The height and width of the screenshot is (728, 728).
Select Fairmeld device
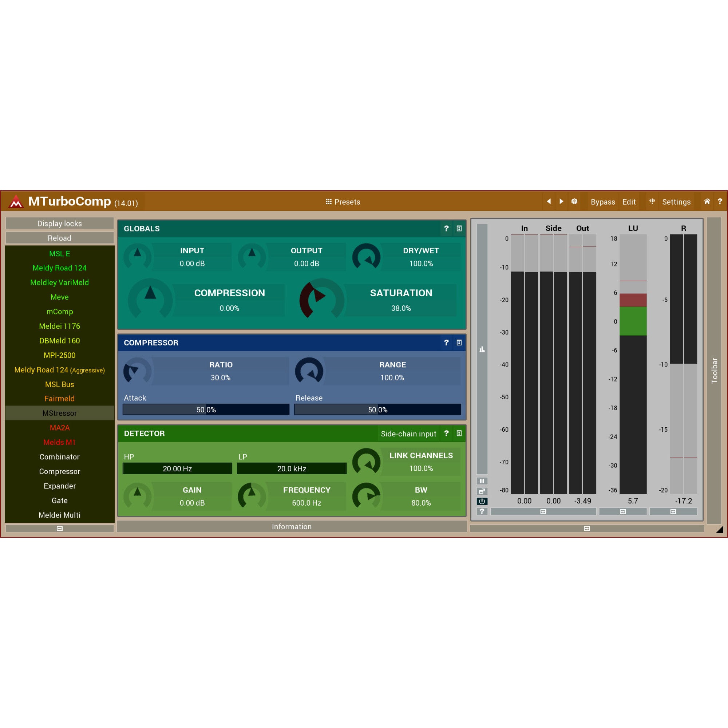[x=60, y=399]
